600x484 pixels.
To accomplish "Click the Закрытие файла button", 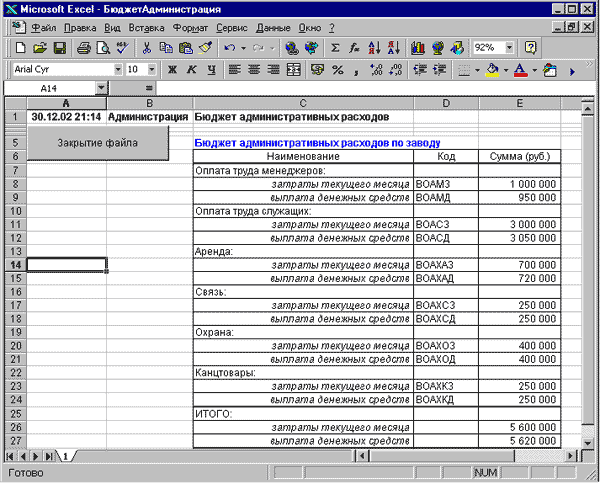I will coord(98,143).
